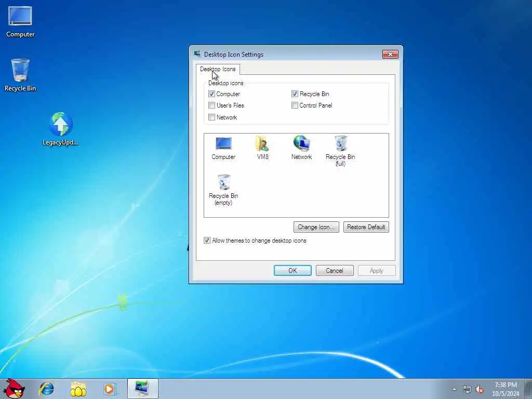Select the Recycle Bin (empty) icon
Screen dimensions: 532x399
click(x=223, y=189)
